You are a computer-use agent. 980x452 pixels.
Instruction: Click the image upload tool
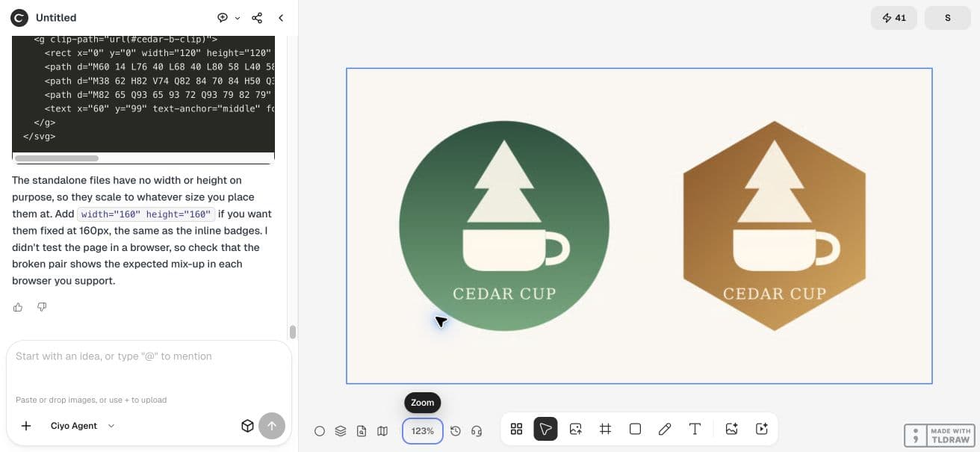[x=576, y=429]
